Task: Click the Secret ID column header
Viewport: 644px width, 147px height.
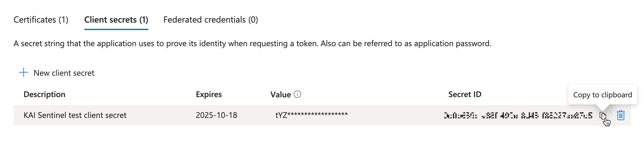Action: tap(465, 94)
